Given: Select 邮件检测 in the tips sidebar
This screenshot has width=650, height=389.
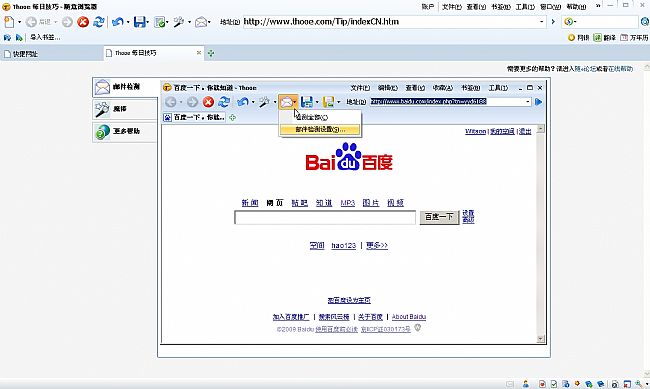Looking at the screenshot, I should click(x=125, y=87).
